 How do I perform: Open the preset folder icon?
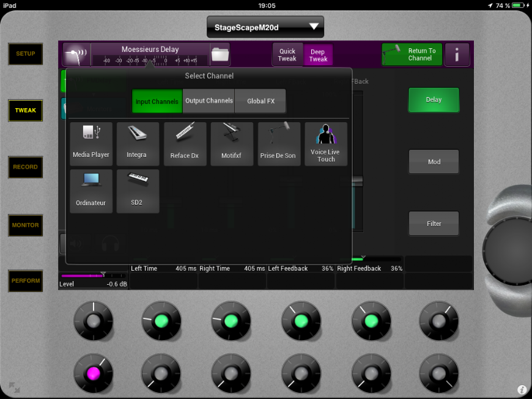tap(220, 55)
